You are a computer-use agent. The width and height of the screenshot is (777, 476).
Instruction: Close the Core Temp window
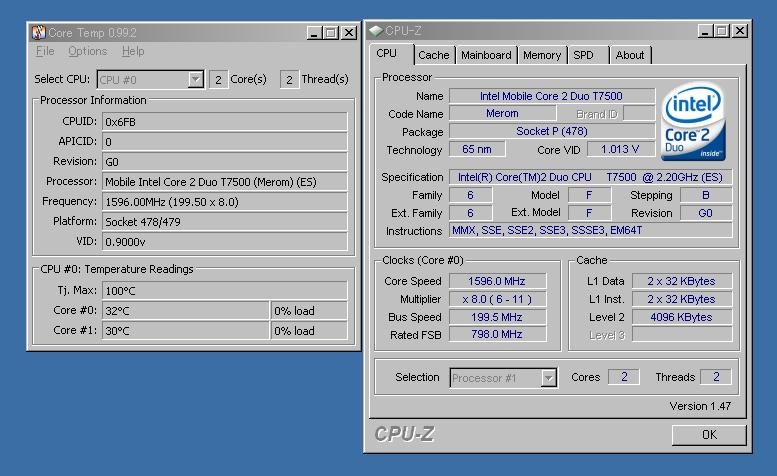pos(349,33)
